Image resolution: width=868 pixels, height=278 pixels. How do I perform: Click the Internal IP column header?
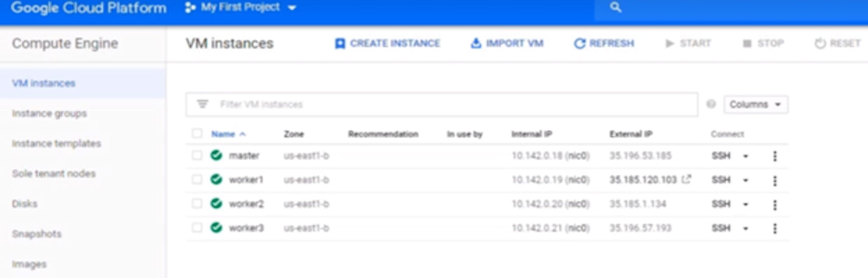click(532, 134)
